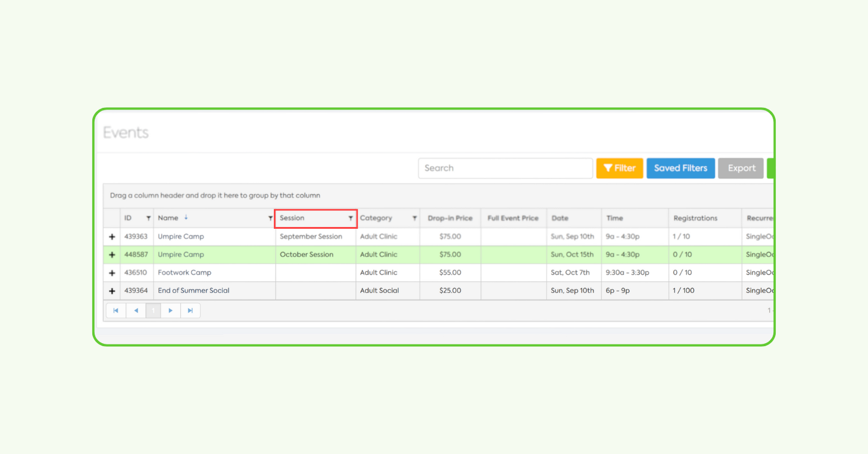This screenshot has height=454, width=868.
Task: Expand the Footwork Camp row
Action: click(x=112, y=273)
